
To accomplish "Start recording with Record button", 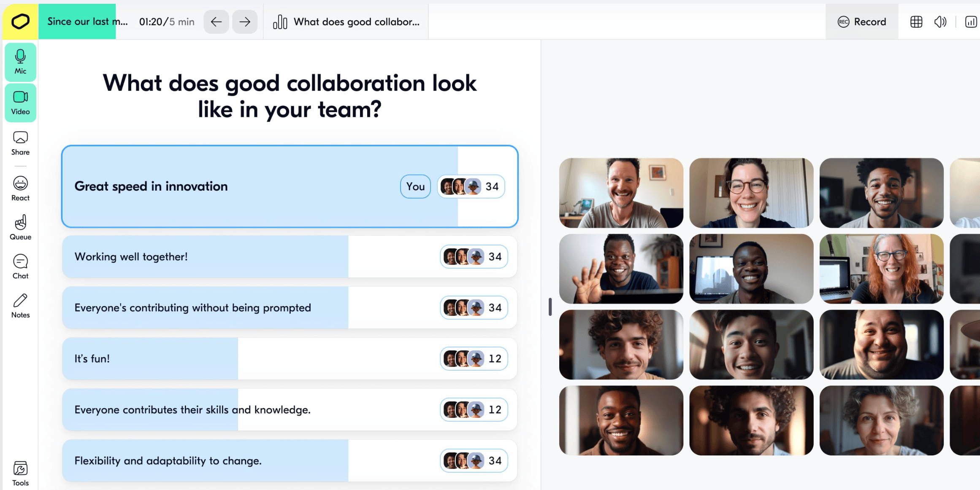I will tap(862, 22).
